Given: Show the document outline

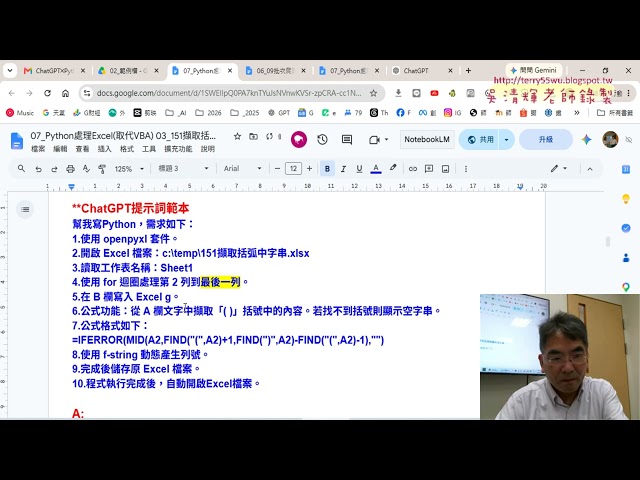Looking at the screenshot, I should (25, 209).
